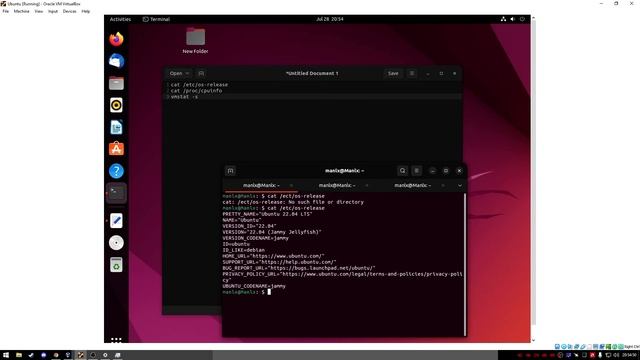
Task: Expand the Terminal tab list chevron
Action: click(x=460, y=185)
